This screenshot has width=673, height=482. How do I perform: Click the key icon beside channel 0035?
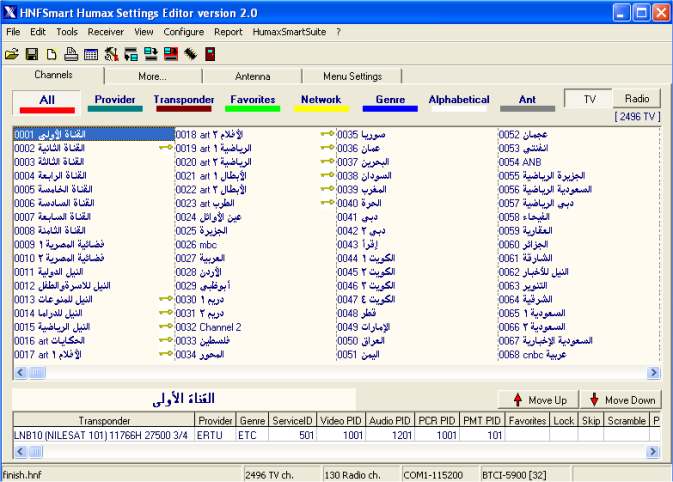(x=327, y=134)
